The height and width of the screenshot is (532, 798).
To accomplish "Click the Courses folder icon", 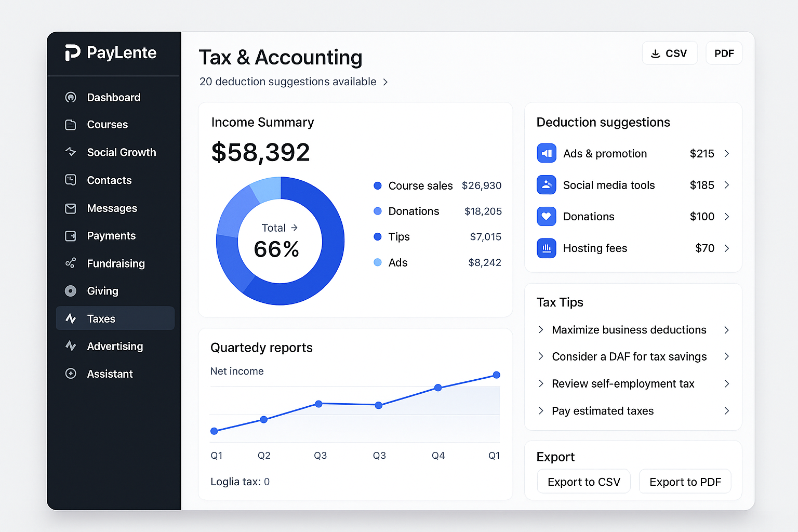I will point(71,125).
